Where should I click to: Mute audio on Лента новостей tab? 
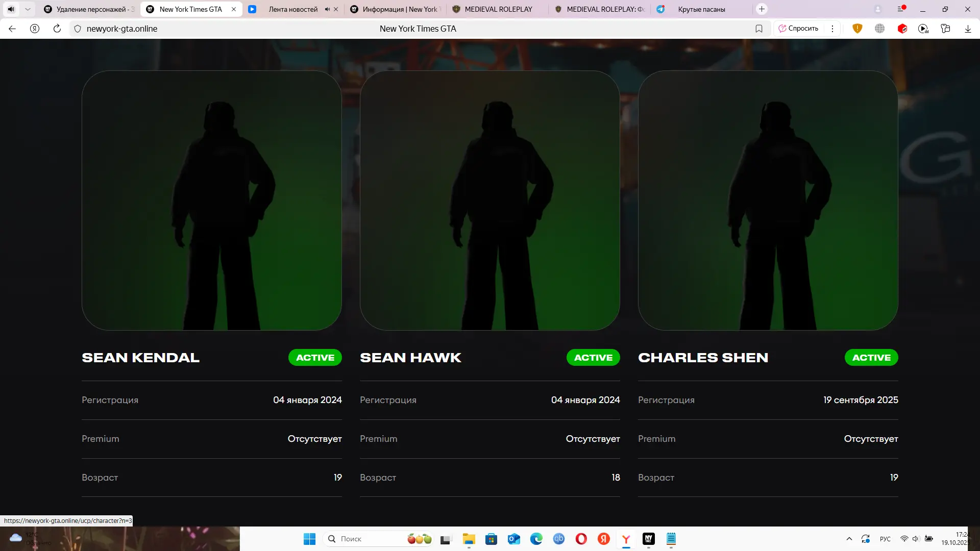click(327, 9)
